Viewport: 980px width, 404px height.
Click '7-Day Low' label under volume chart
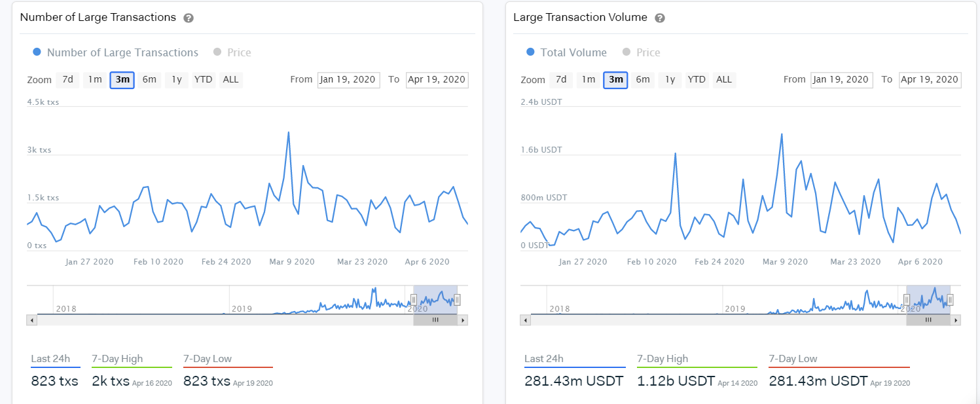793,359
